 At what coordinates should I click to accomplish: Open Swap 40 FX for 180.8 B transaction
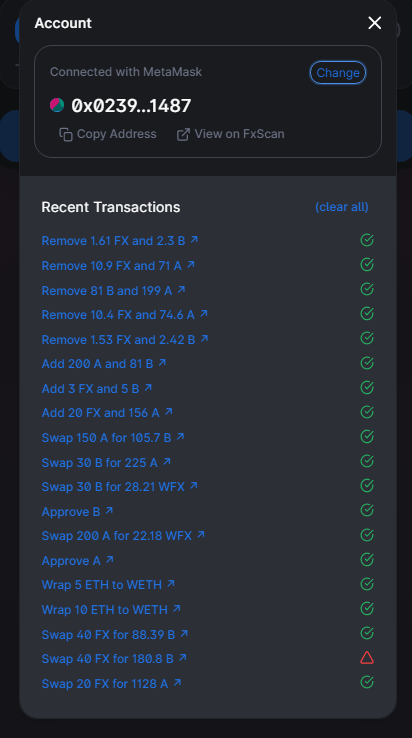pyautogui.click(x=114, y=658)
